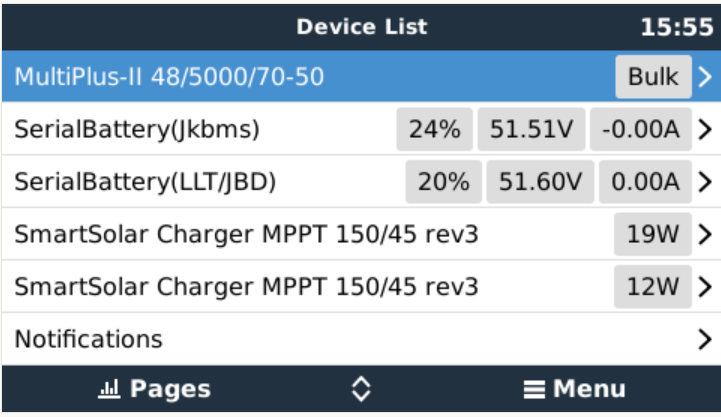
Task: Select the 12W power badge
Action: click(x=652, y=287)
